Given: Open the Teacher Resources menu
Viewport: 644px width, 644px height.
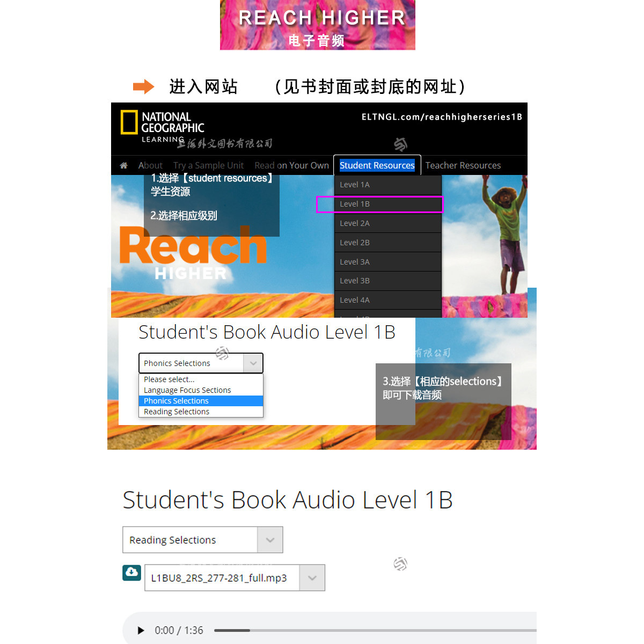Looking at the screenshot, I should click(463, 165).
